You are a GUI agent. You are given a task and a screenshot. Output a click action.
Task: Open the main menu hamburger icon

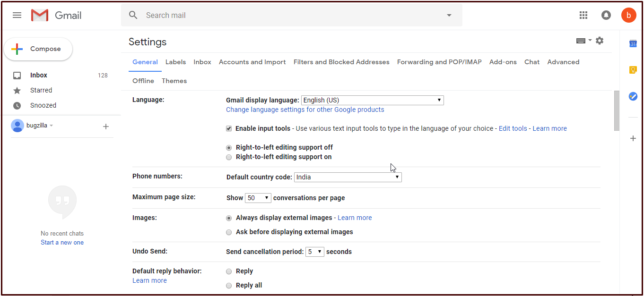tap(17, 15)
